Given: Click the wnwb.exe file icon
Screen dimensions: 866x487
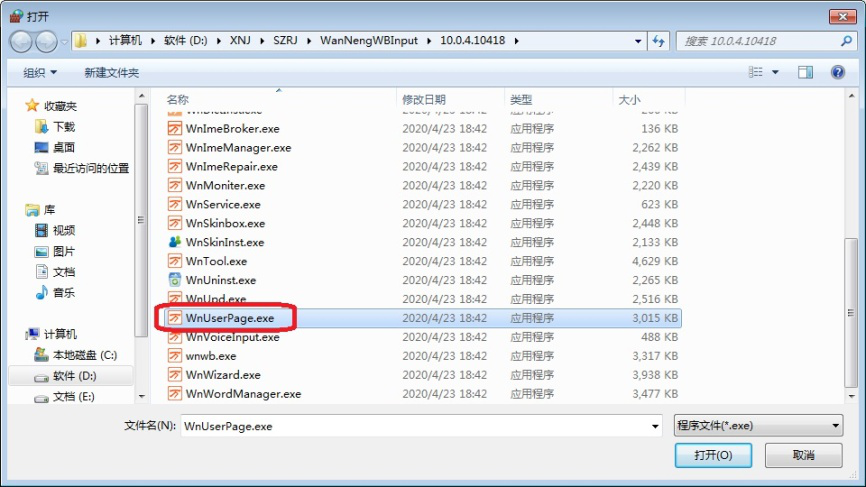Looking at the screenshot, I should pos(175,356).
